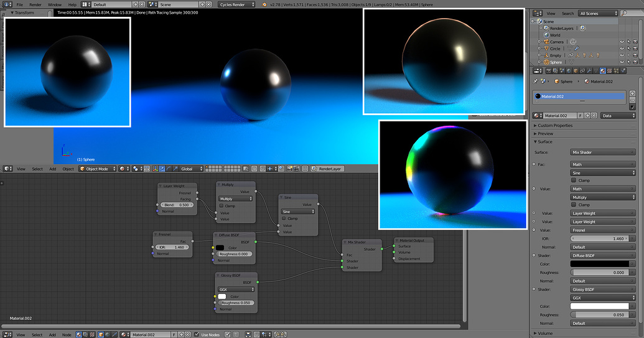Image resolution: width=644 pixels, height=338 pixels.
Task: Open the Texture properties tab icon
Action: (x=610, y=70)
